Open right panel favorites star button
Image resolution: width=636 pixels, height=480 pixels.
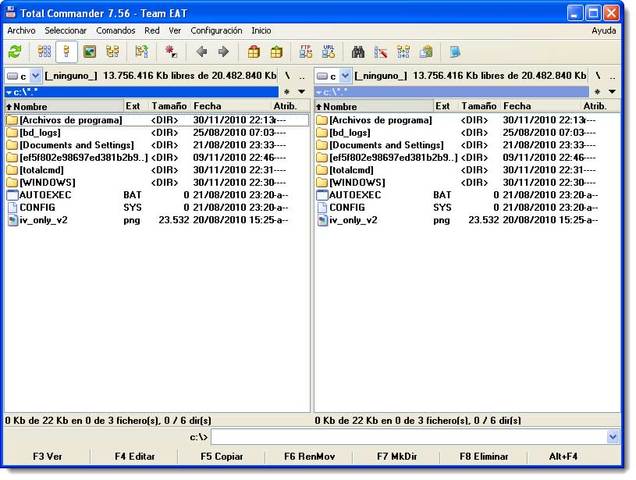click(597, 92)
